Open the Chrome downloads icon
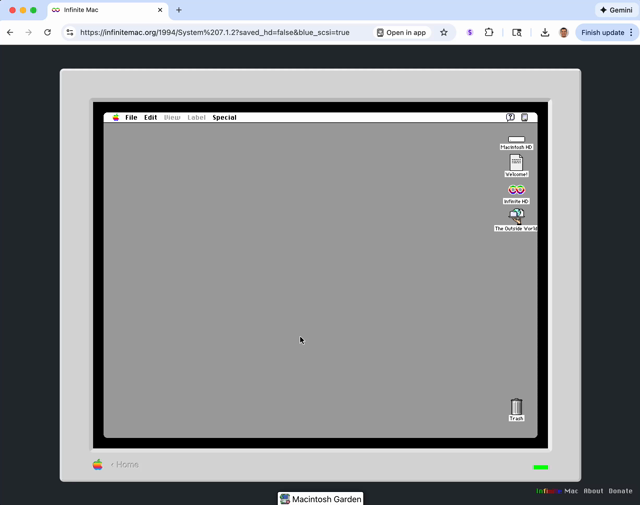This screenshot has width=640, height=505. click(545, 32)
